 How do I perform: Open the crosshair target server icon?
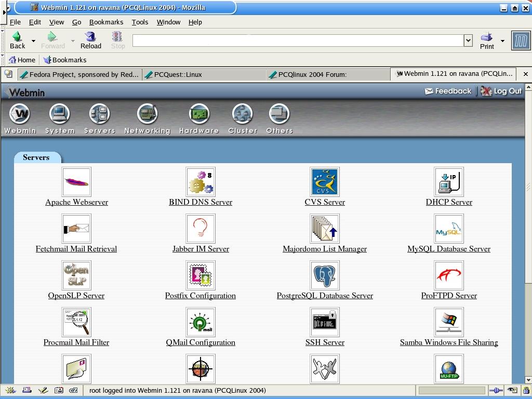point(201,369)
